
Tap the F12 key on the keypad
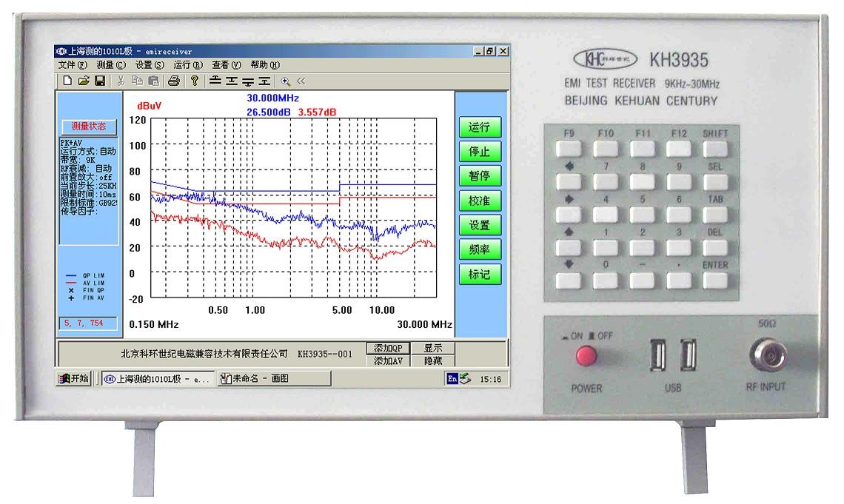679,149
